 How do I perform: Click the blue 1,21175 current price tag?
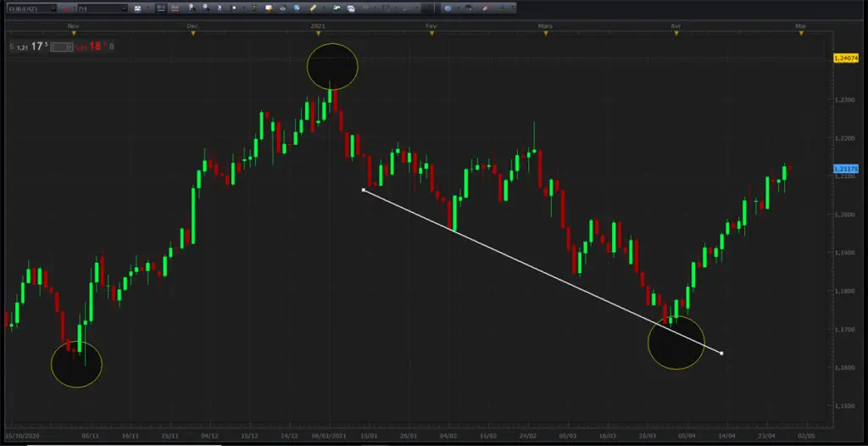pyautogui.click(x=845, y=169)
